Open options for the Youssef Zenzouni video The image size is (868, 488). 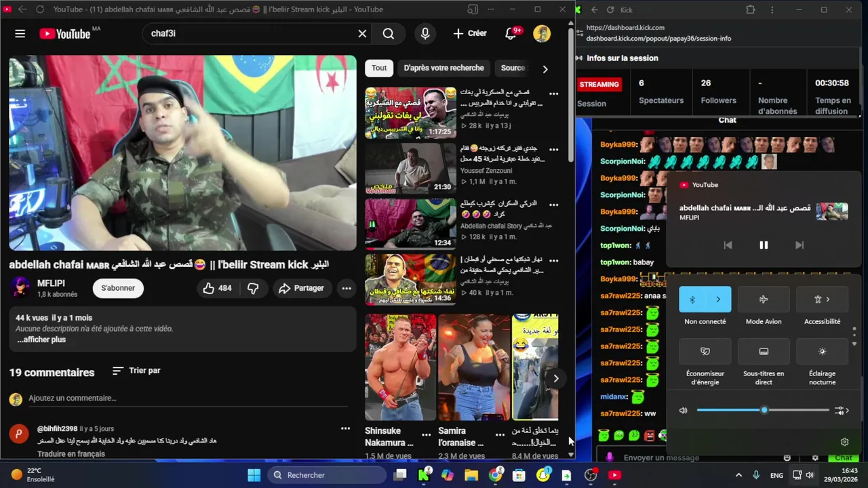tap(554, 149)
